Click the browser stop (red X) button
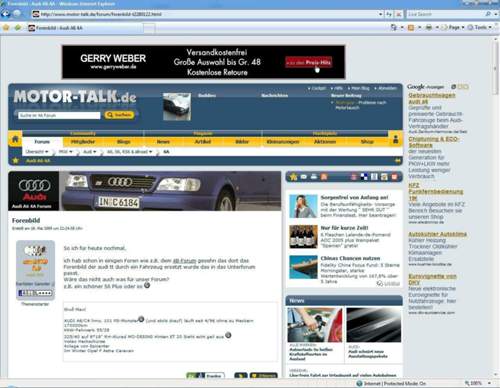500x388 pixels. (398, 14)
